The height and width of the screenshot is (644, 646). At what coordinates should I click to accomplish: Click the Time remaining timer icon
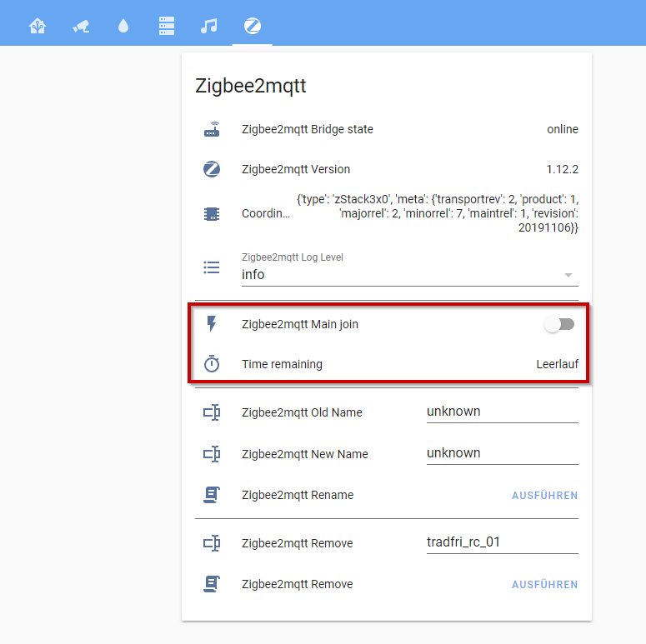(x=212, y=363)
